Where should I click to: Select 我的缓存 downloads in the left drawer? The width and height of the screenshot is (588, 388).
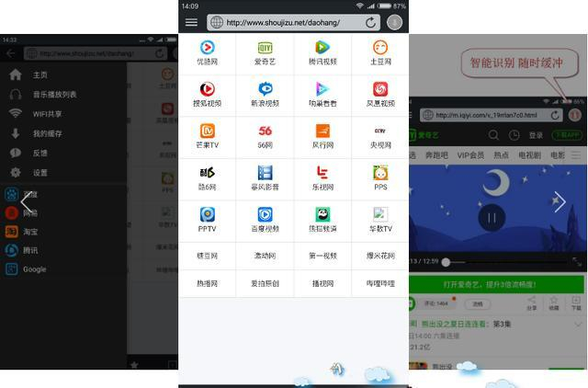click(x=63, y=133)
